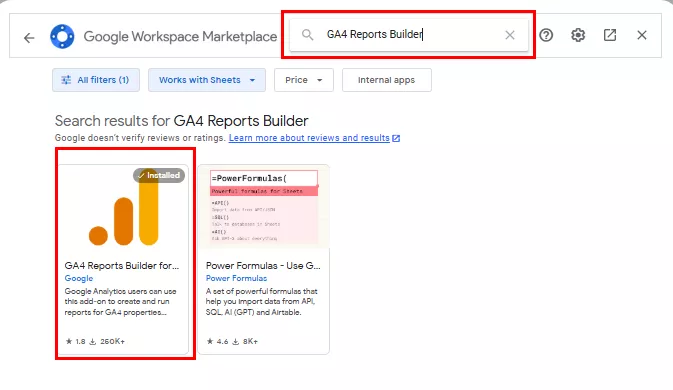Viewport: 673px width, 390px height.
Task: Expand the Price dropdown
Action: pyautogui.click(x=303, y=80)
